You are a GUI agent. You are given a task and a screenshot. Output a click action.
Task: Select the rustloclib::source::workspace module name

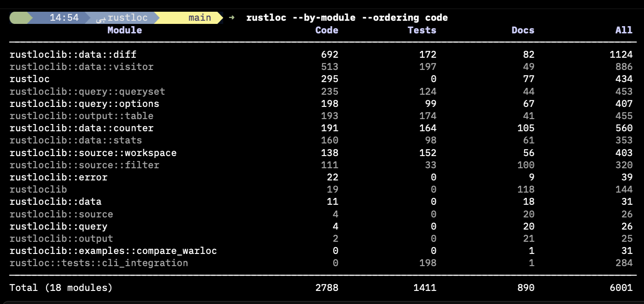point(93,153)
